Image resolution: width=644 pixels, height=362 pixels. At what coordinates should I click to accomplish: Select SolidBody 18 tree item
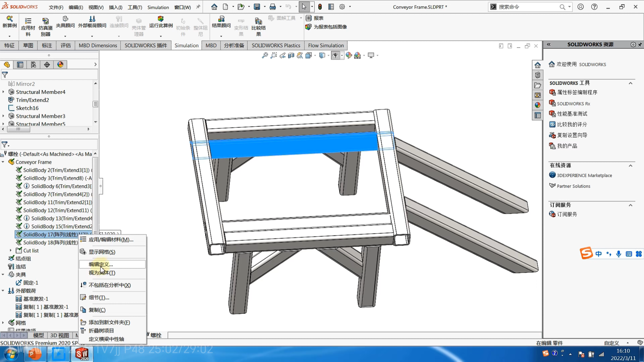pos(50,243)
